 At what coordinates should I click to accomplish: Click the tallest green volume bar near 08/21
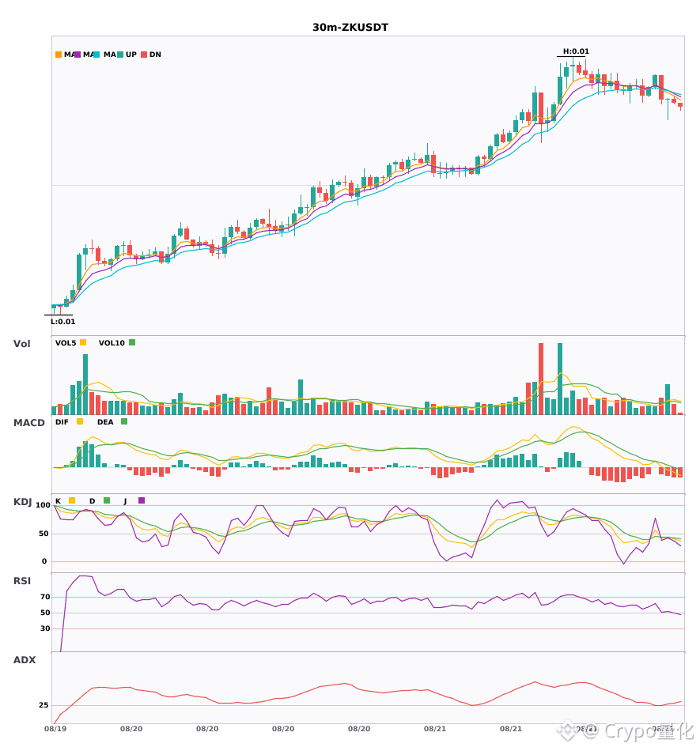(560, 379)
